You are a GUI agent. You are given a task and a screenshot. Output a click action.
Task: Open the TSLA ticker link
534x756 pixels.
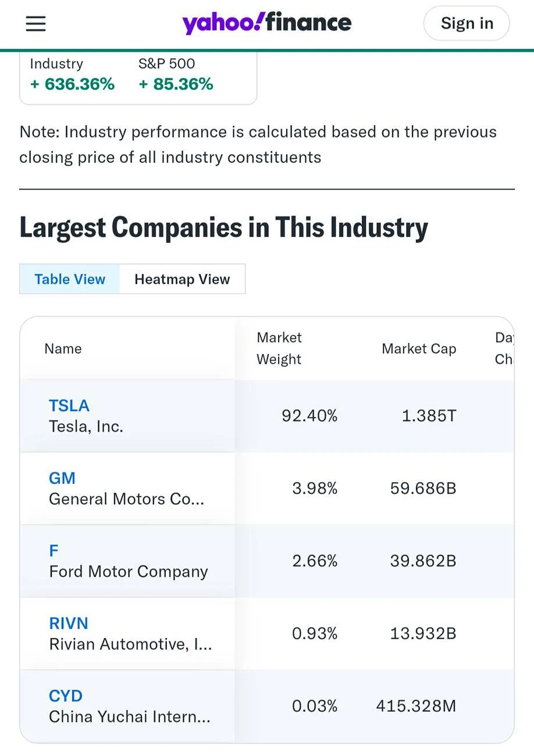pyautogui.click(x=69, y=405)
